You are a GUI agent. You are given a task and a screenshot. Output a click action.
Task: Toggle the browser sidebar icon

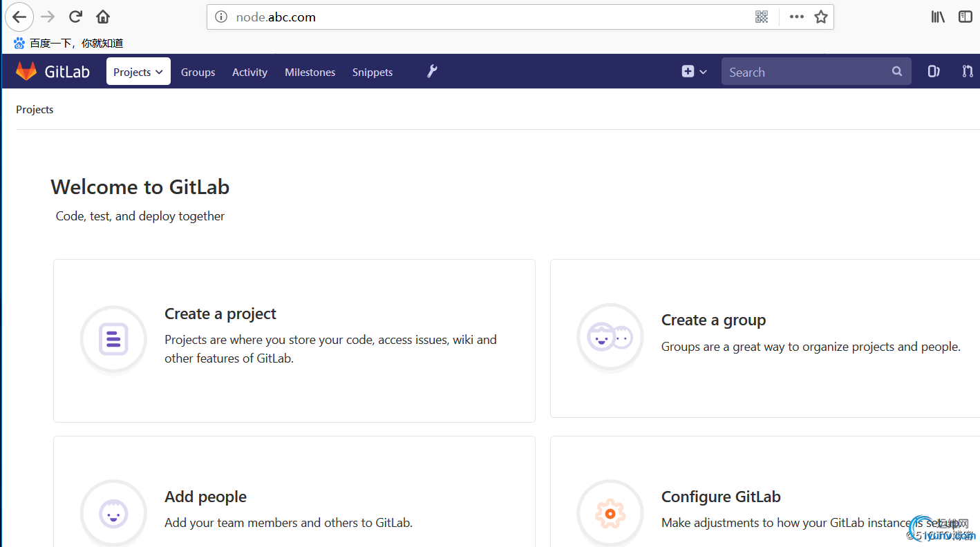coord(965,17)
